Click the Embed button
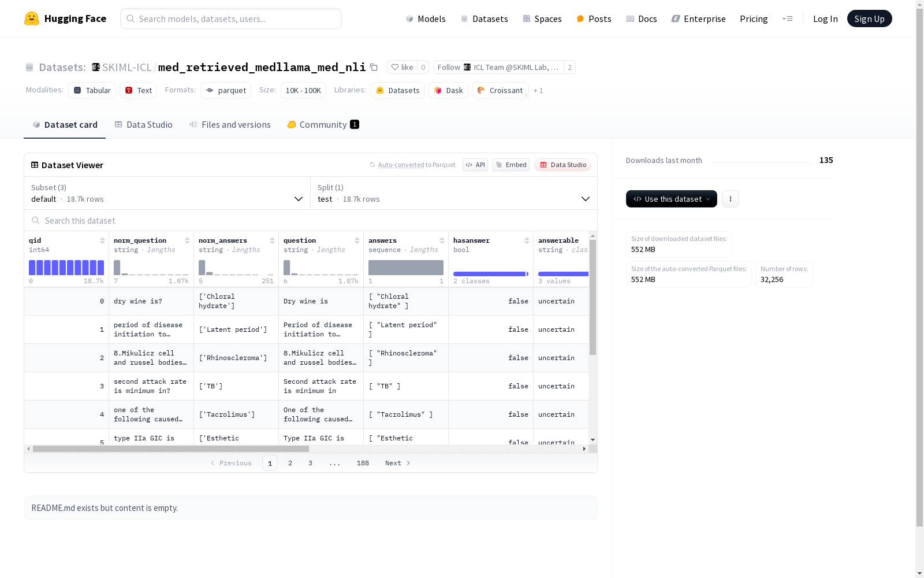Screen dimensions: 924x578 (x=511, y=165)
